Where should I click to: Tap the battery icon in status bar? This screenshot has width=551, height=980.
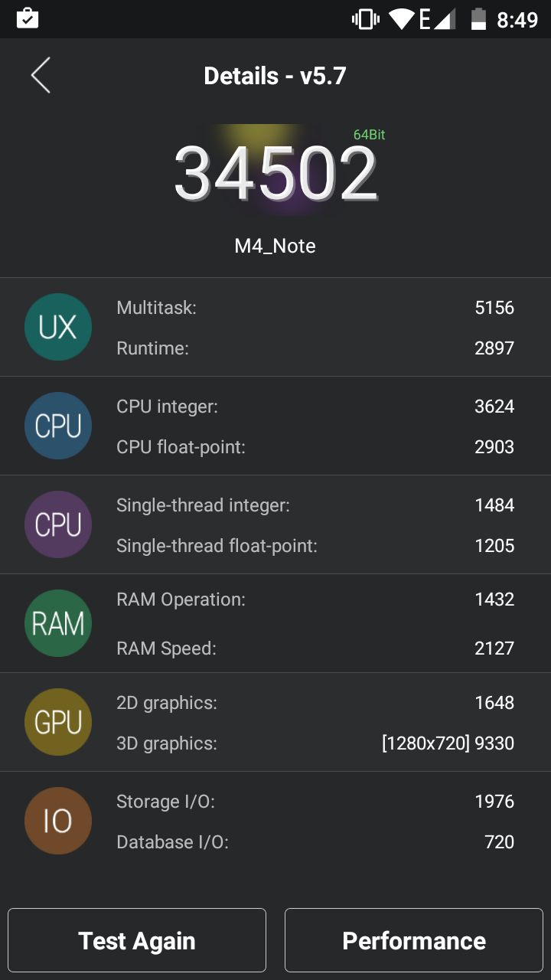click(478, 19)
